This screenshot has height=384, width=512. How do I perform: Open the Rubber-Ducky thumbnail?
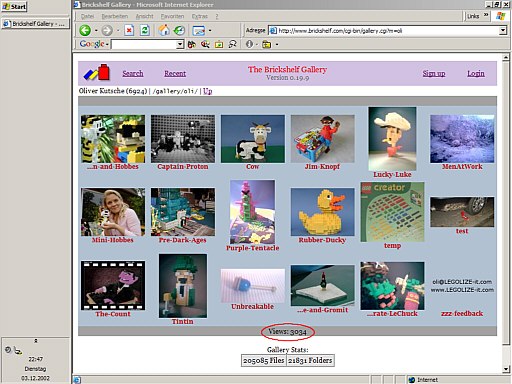pos(323,212)
